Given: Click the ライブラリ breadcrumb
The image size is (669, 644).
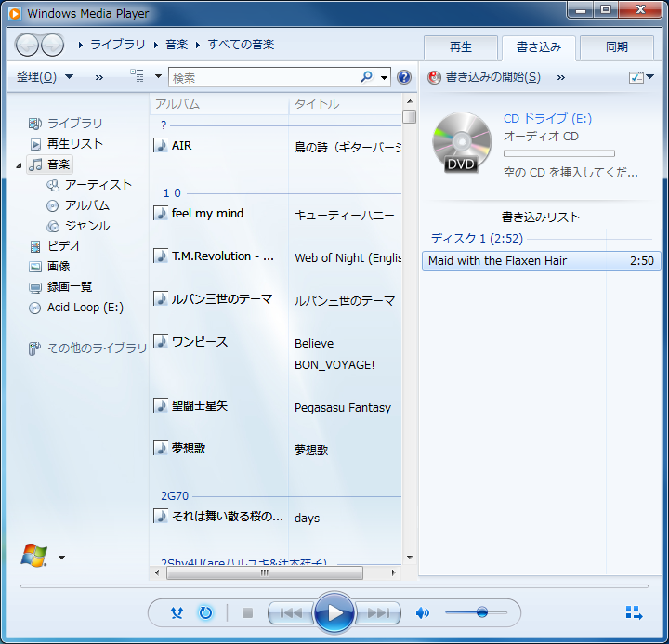Looking at the screenshot, I should (118, 45).
